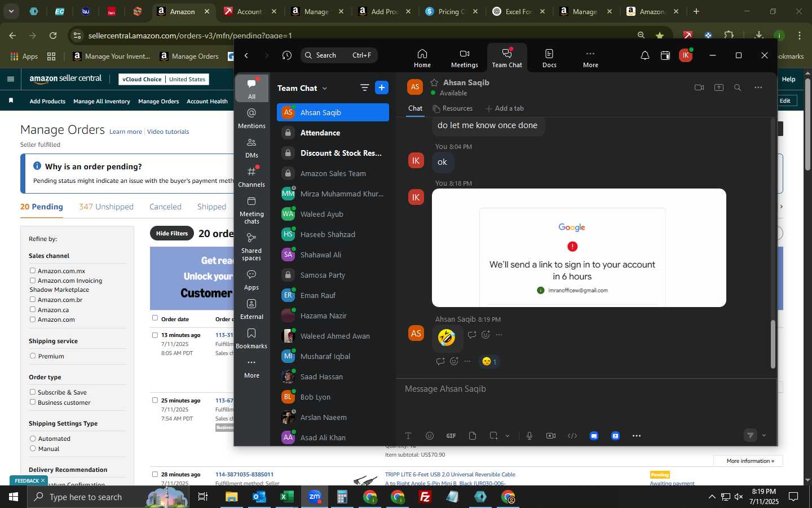Image resolution: width=812 pixels, height=508 pixels.
Task: Open External in Zoom sidebar
Action: [251, 309]
